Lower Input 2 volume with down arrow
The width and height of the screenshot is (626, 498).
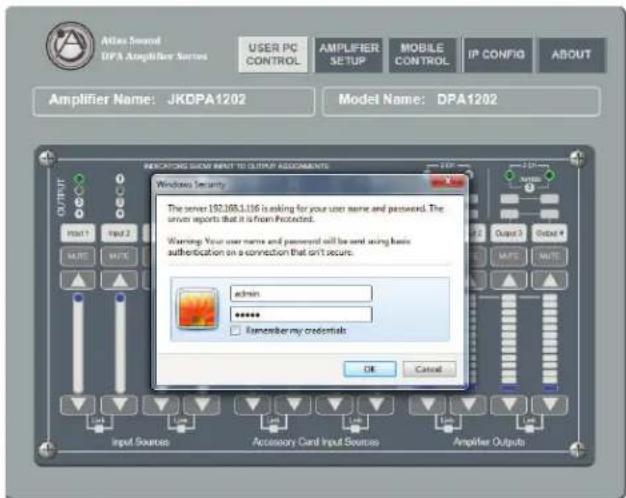(x=119, y=405)
